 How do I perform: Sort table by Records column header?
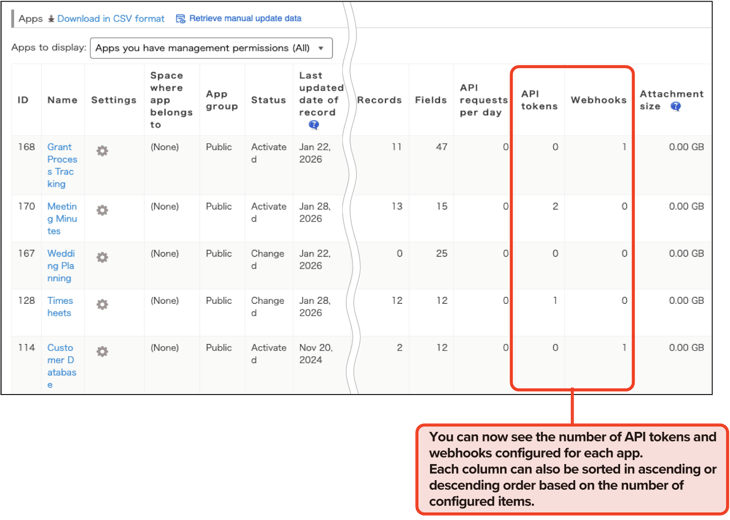pyautogui.click(x=379, y=100)
